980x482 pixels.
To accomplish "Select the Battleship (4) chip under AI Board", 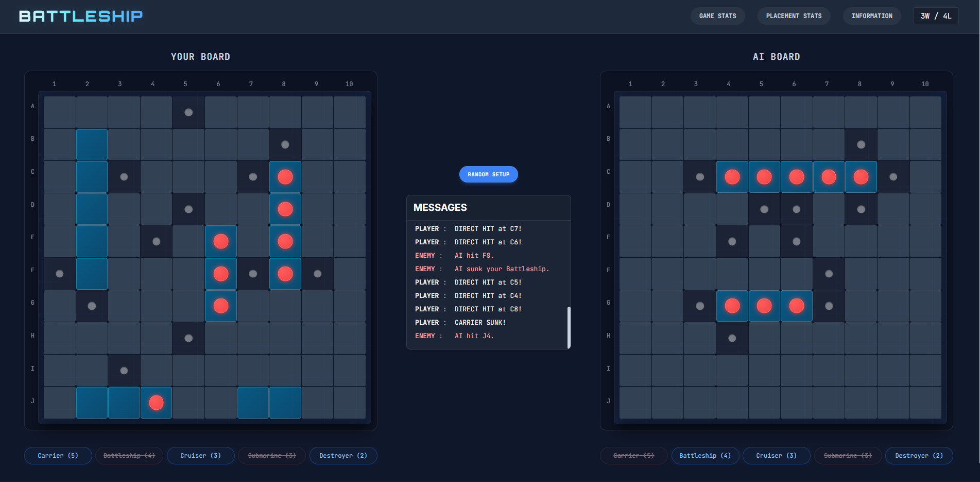I will click(705, 456).
